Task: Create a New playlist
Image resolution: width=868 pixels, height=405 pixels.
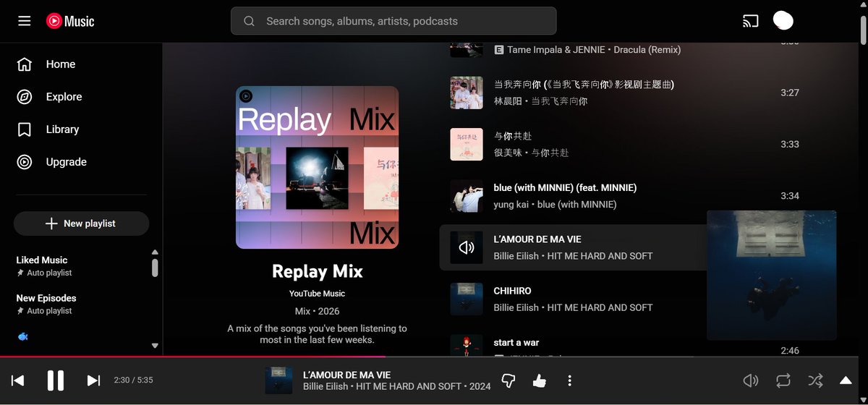Action: (81, 223)
